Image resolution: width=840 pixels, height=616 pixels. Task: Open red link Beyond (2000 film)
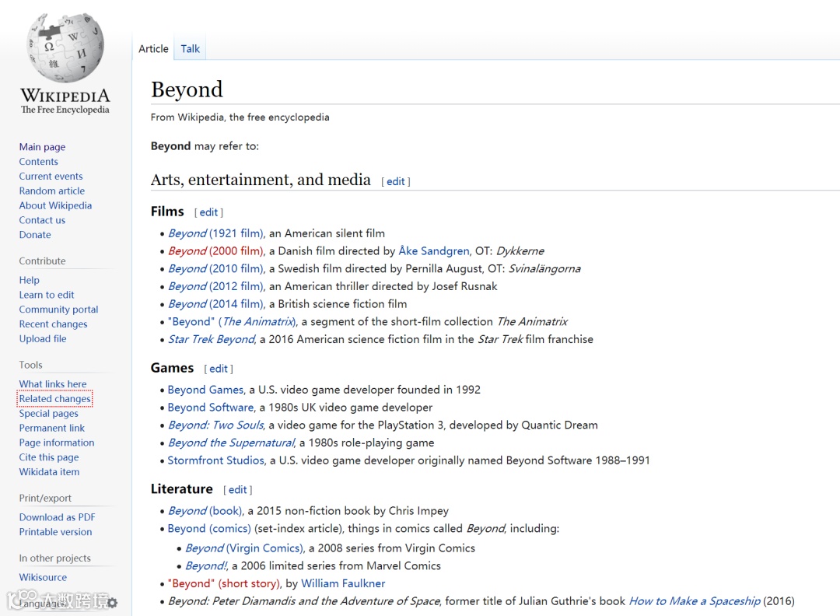pyautogui.click(x=215, y=251)
